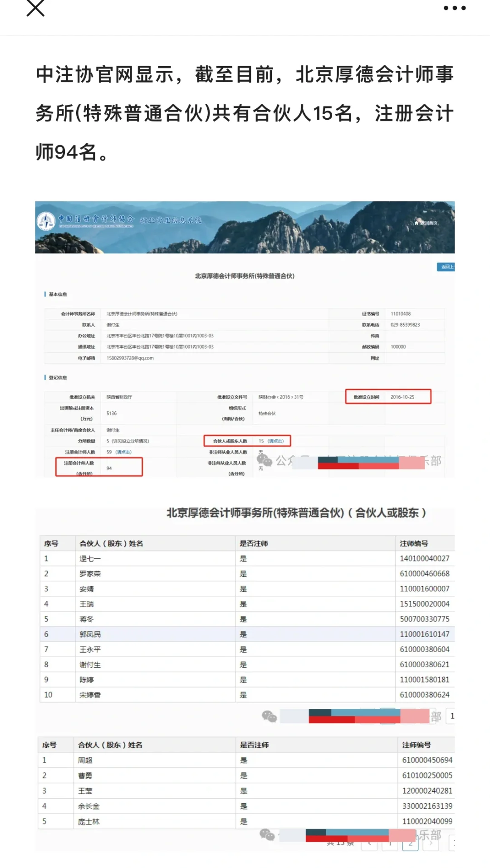
Task: Click the CICPA logo emblem in the banner
Action: [46, 221]
